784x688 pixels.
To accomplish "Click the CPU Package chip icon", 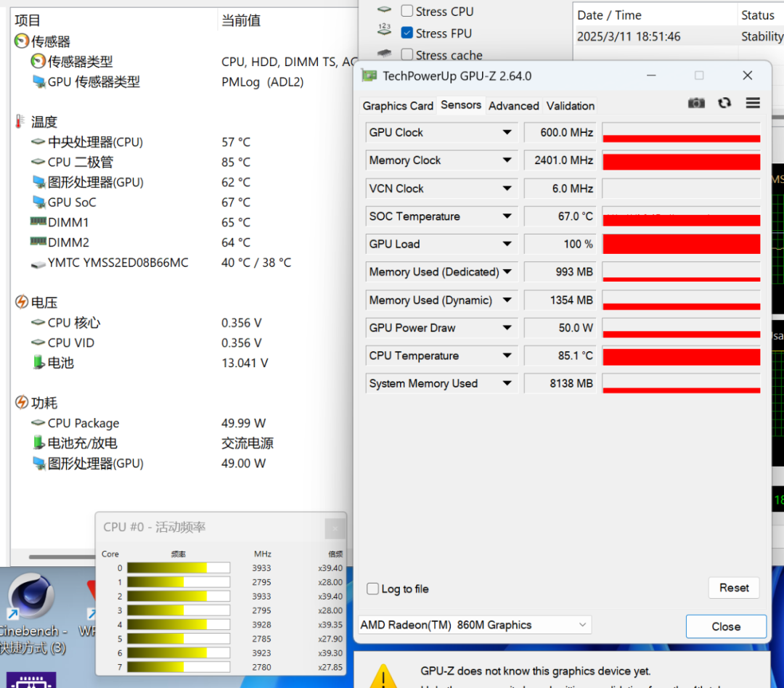I will [38, 423].
